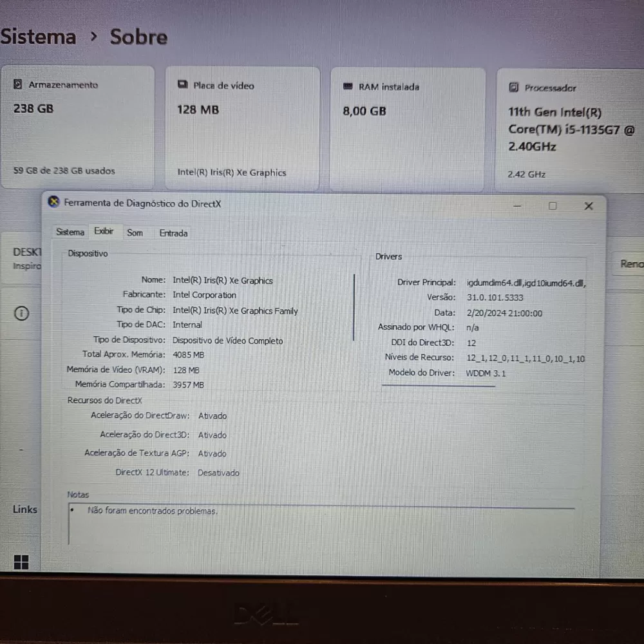Click Aceleração de Textura AGP 'Ativado' value

[x=212, y=453]
